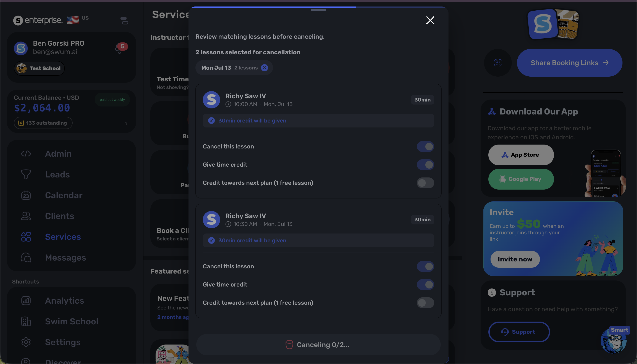
Task: Toggle Cancel this lesson for 10:00 AM lesson
Action: click(425, 147)
